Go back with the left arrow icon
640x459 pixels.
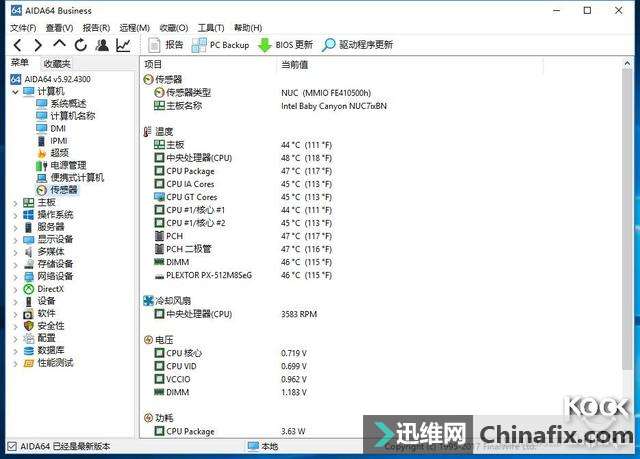18,45
